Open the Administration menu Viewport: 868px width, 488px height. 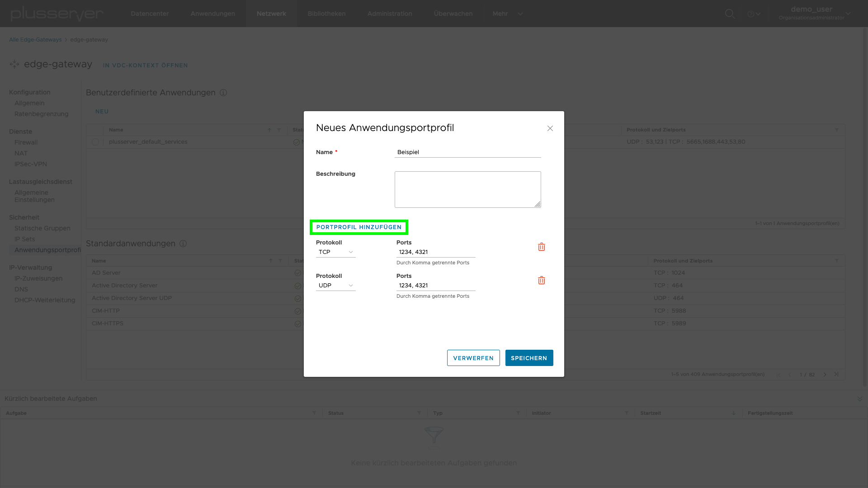390,14
